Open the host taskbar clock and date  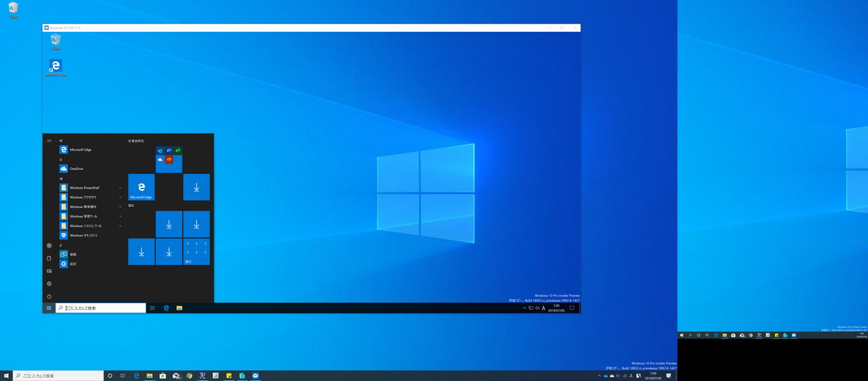[x=653, y=376]
